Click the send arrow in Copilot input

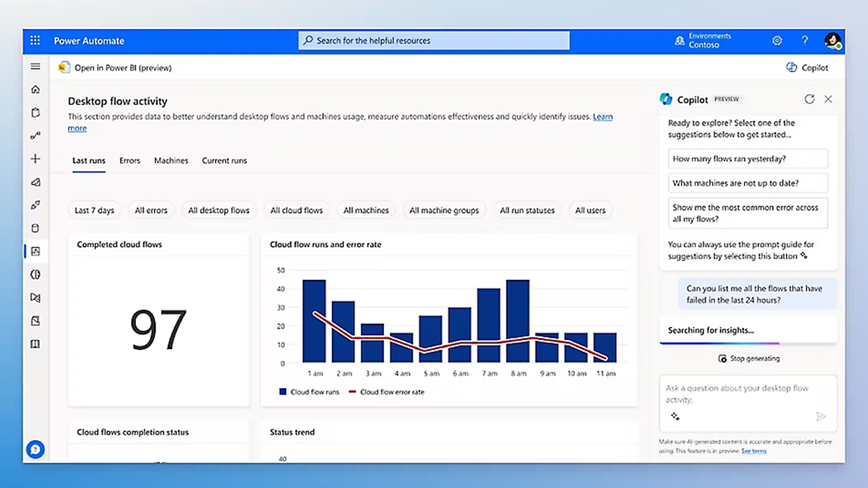click(x=821, y=416)
